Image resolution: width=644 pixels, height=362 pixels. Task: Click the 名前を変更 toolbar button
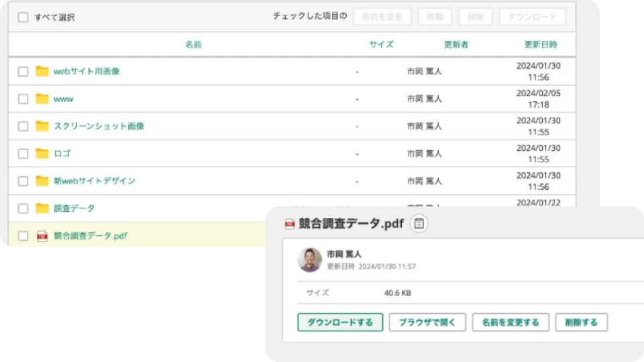point(382,17)
